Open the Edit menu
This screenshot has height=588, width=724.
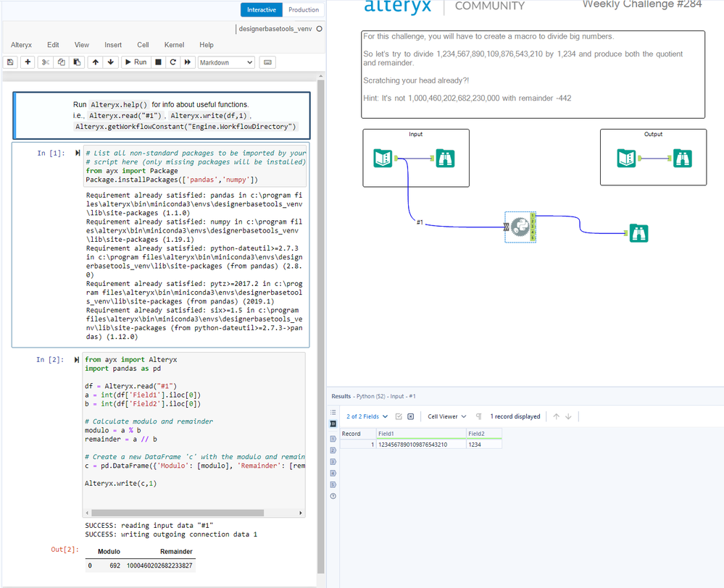click(53, 45)
